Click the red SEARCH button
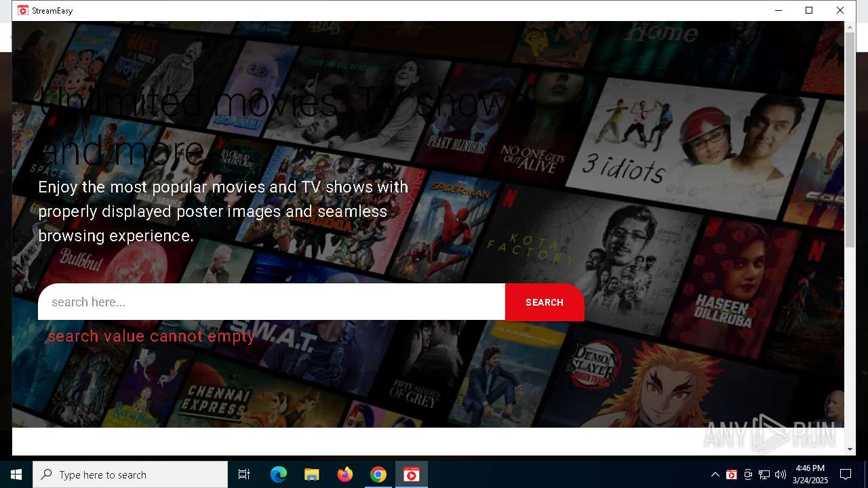 tap(545, 302)
